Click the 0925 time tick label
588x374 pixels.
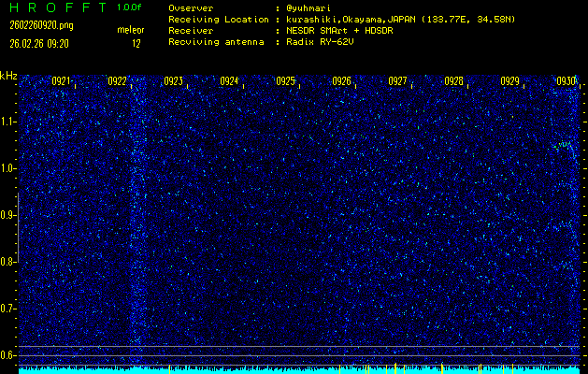[286, 81]
